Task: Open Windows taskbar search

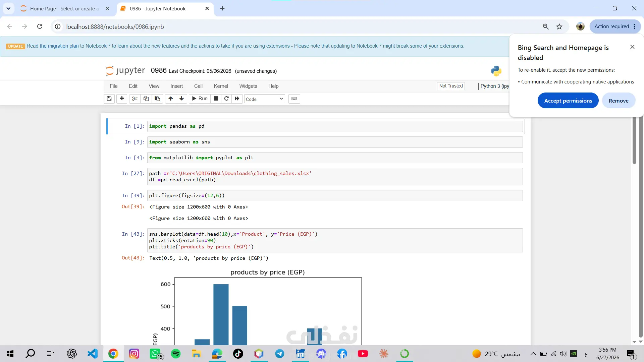Action: [x=30, y=354]
